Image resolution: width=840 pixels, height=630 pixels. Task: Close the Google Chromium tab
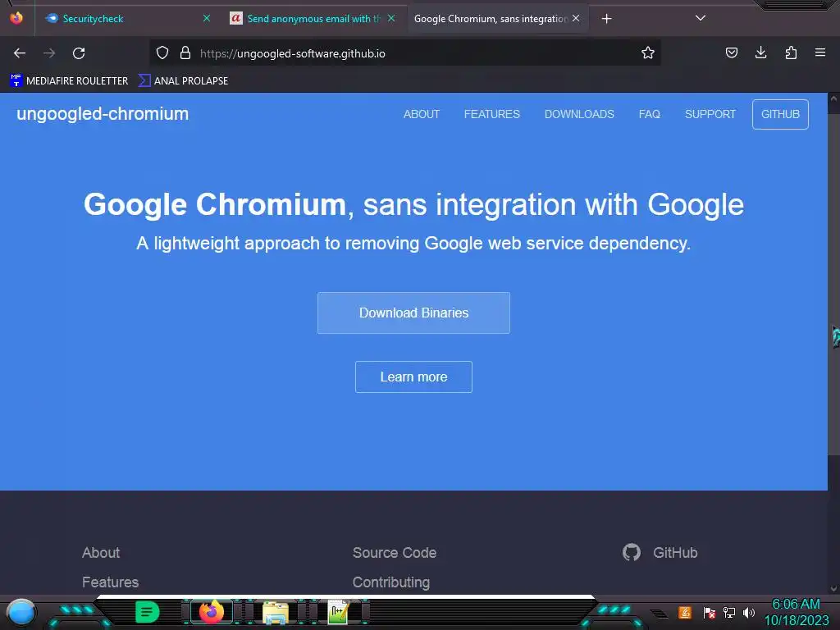[x=576, y=18]
